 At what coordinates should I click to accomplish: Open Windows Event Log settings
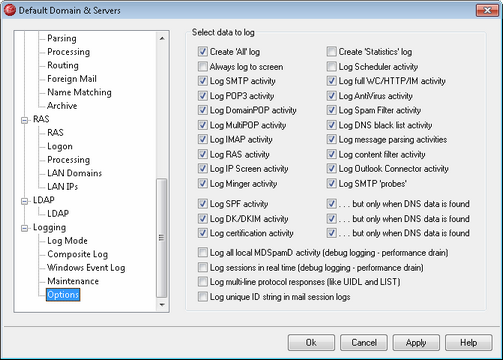point(86,268)
